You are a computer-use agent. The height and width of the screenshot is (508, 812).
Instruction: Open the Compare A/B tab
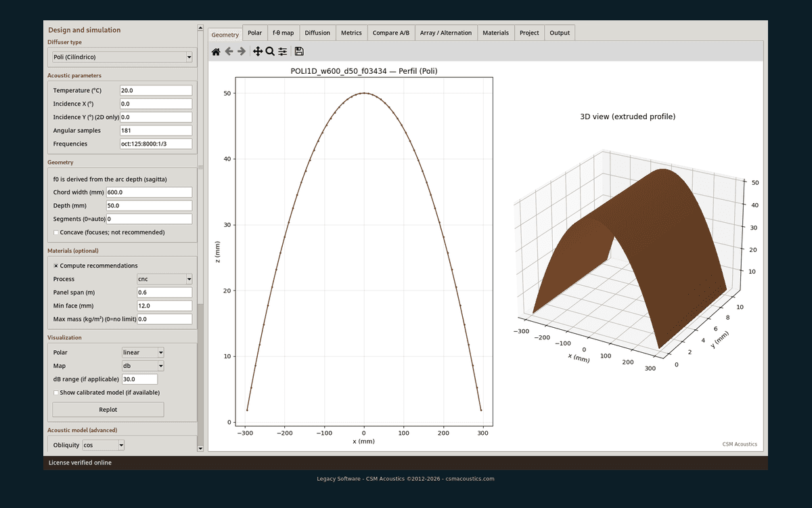click(x=391, y=33)
